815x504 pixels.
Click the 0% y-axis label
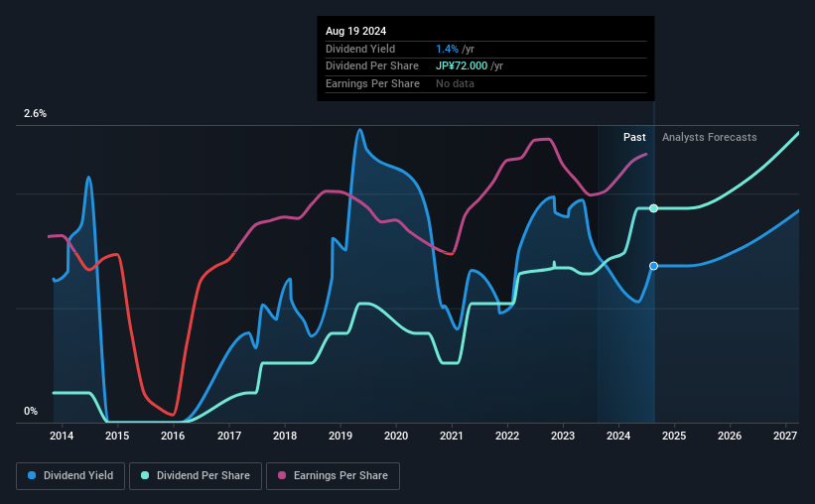[x=31, y=411]
